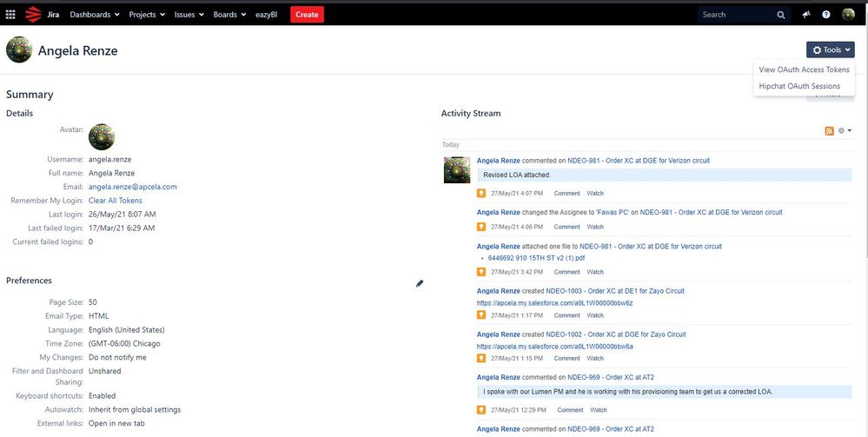Click issue type icon beside 3:42 PM entry

tap(481, 272)
